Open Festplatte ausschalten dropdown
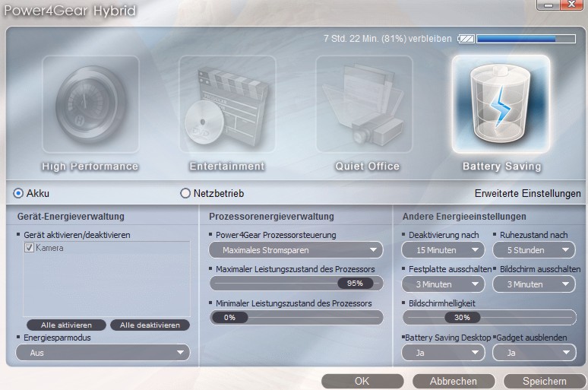The width and height of the screenshot is (588, 390). point(443,284)
